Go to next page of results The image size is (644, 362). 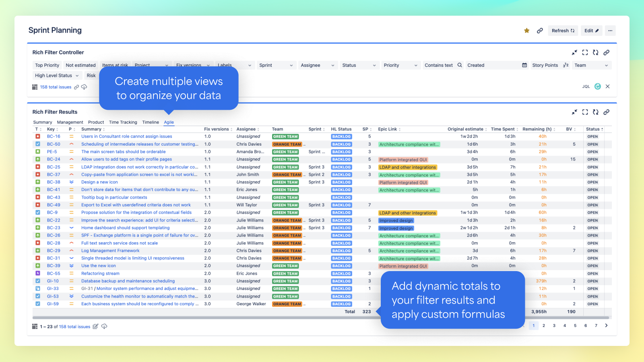(x=607, y=326)
